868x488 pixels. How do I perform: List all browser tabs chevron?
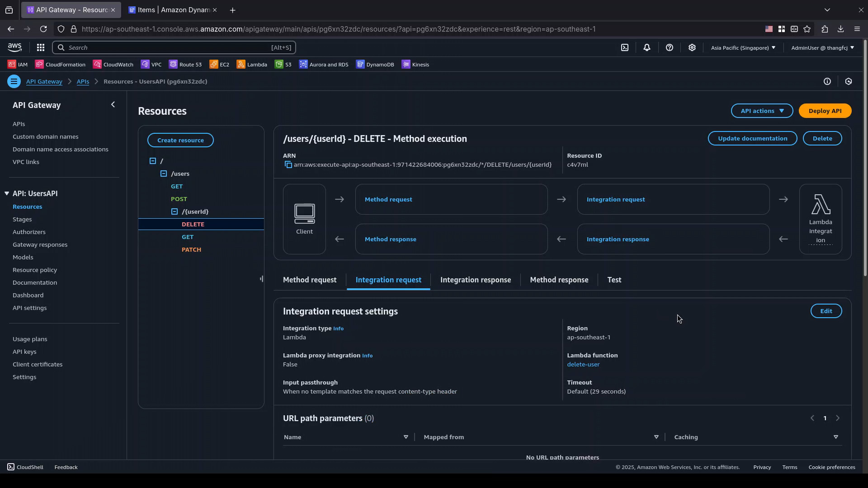(x=827, y=9)
